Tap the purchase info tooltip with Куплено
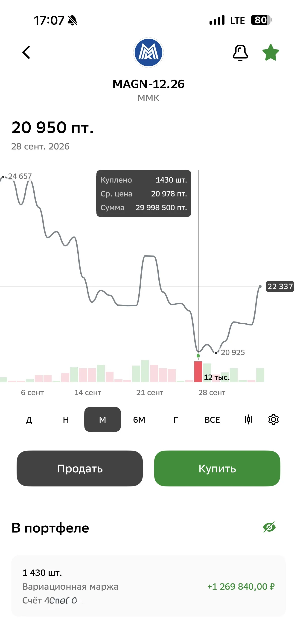Screen dimensions: 297x644 pos(144,193)
